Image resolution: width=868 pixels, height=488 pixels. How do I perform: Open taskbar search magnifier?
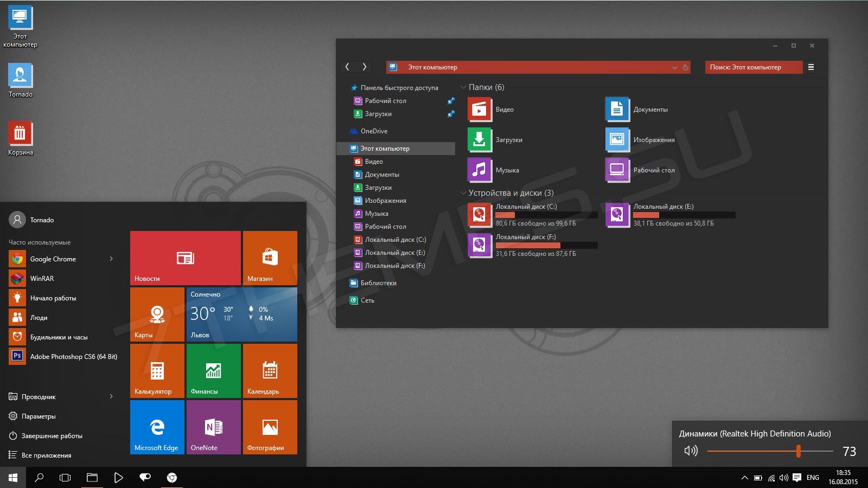click(x=39, y=478)
